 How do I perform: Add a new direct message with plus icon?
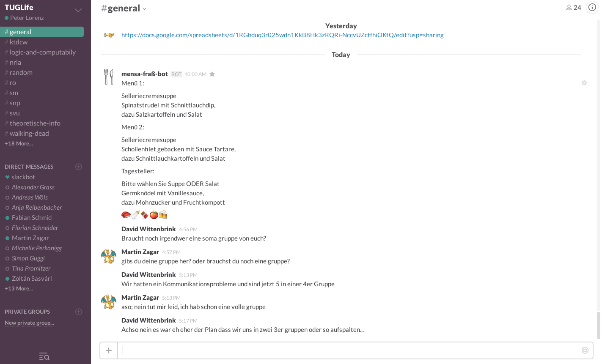pyautogui.click(x=79, y=167)
